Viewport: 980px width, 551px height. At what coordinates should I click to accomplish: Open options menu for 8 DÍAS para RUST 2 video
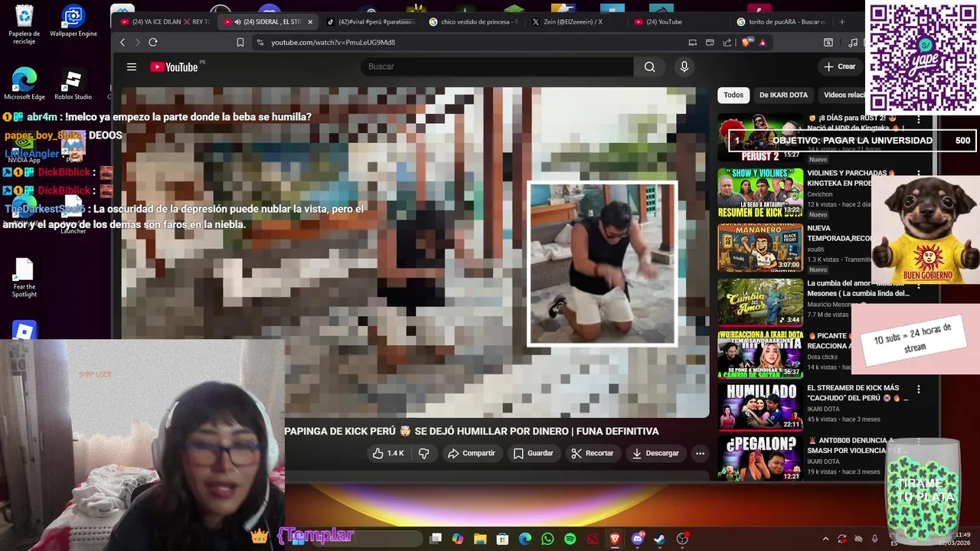tap(918, 120)
